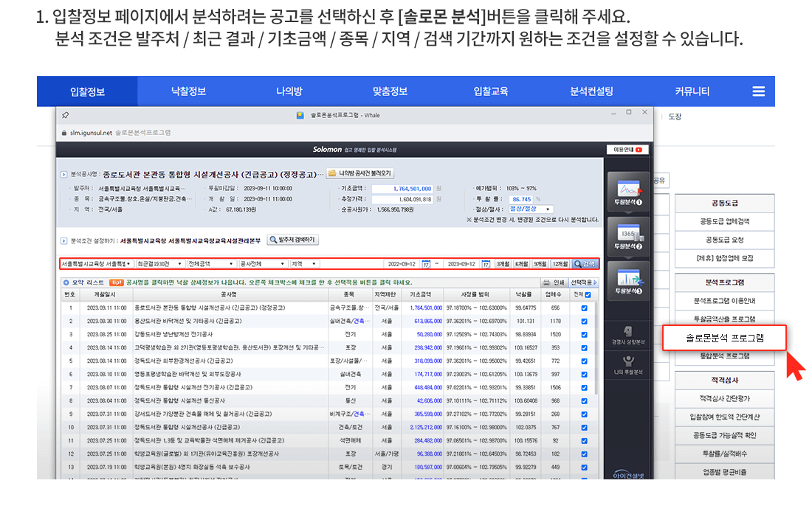The width and height of the screenshot is (812, 531).
Task: Click the 요약 리스트 circle icon
Action: (66, 282)
